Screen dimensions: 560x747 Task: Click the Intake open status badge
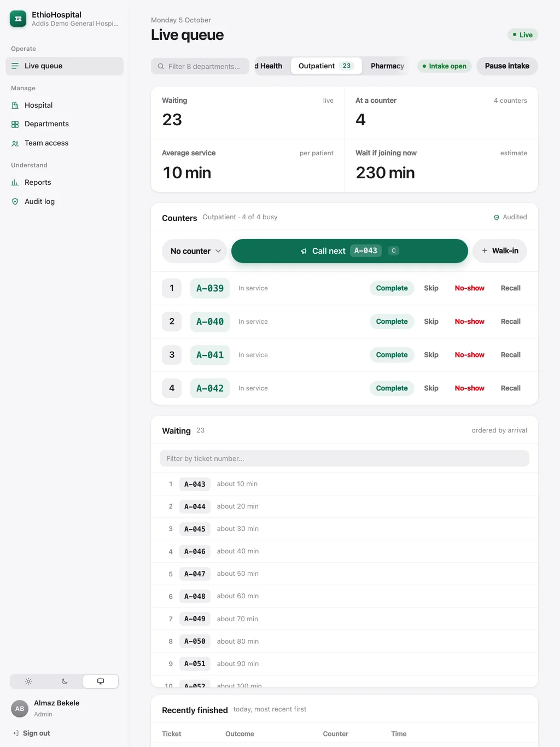click(x=445, y=66)
